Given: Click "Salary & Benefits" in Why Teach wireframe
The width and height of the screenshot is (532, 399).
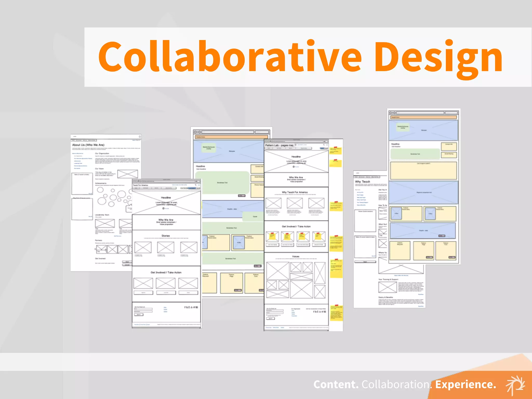Looking at the screenshot, I should 386,297.
